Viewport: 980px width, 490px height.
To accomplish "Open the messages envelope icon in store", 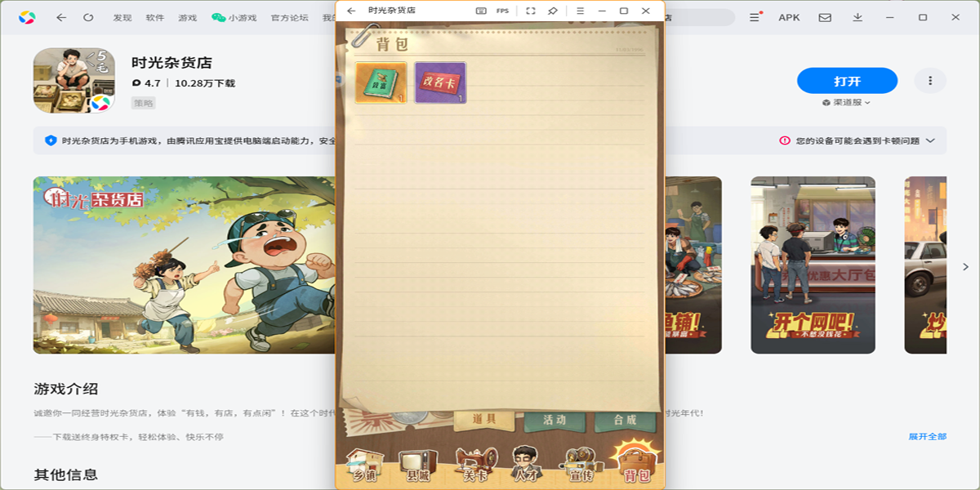I will [826, 17].
